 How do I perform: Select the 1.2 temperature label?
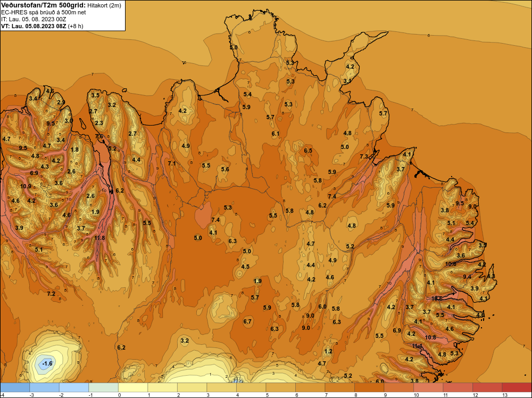click(x=328, y=351)
